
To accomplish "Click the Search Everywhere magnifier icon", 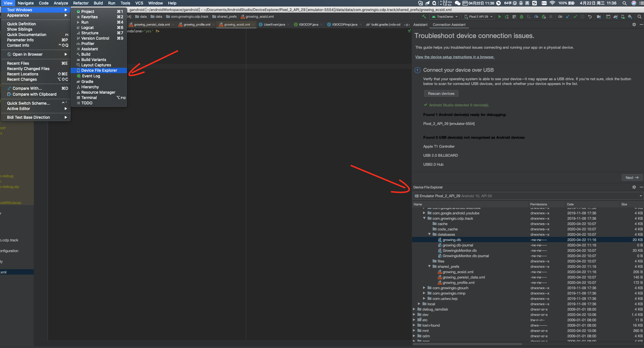I will 639,17.
